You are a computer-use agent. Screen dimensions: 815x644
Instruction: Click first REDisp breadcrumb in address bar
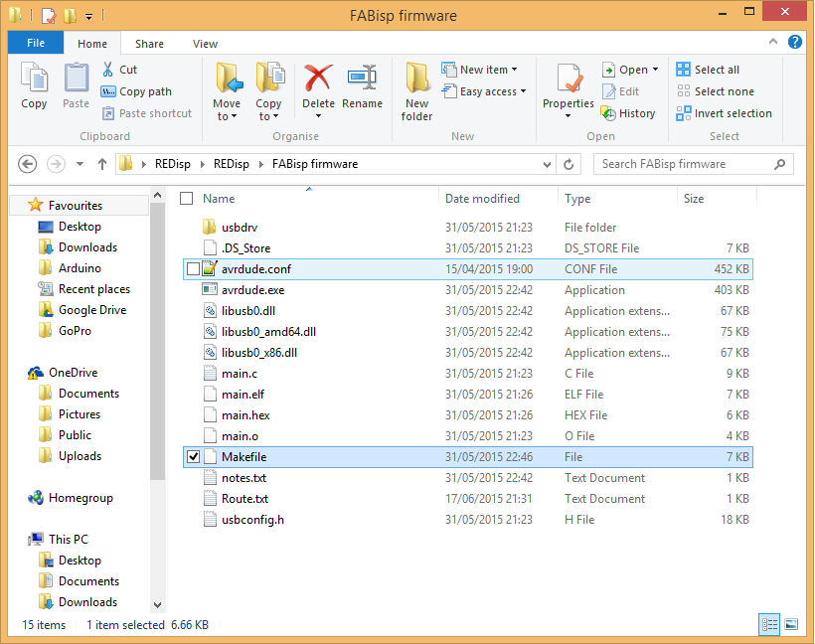pyautogui.click(x=173, y=164)
